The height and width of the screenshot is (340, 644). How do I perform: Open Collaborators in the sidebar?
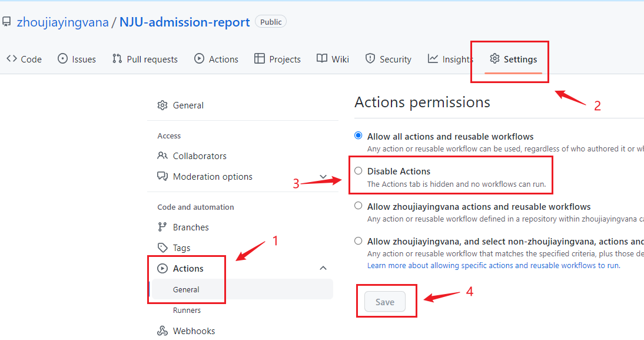click(243, 156)
